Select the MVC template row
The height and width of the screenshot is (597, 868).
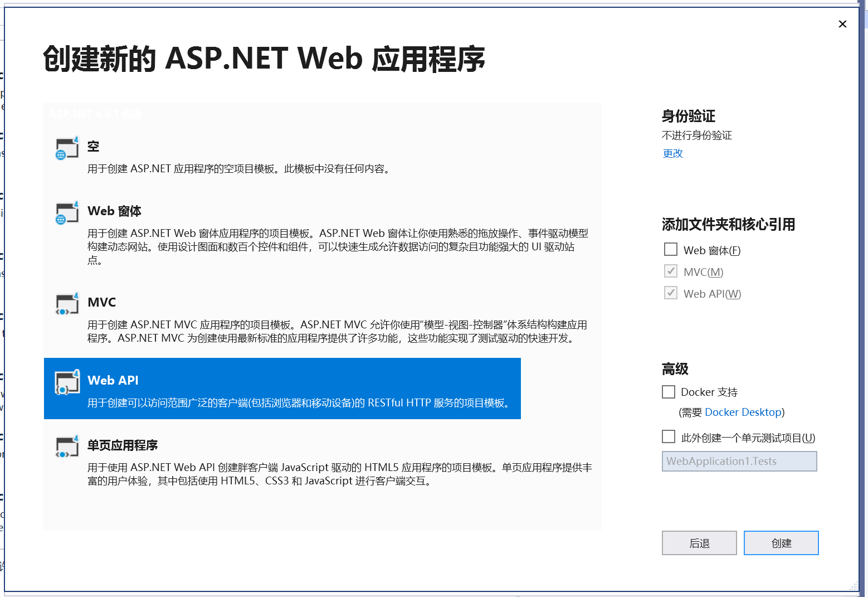[279, 318]
